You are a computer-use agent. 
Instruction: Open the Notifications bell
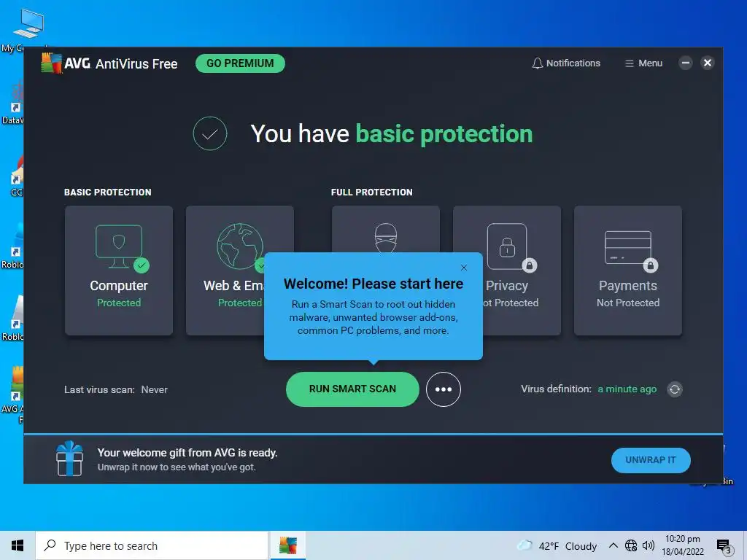click(566, 63)
